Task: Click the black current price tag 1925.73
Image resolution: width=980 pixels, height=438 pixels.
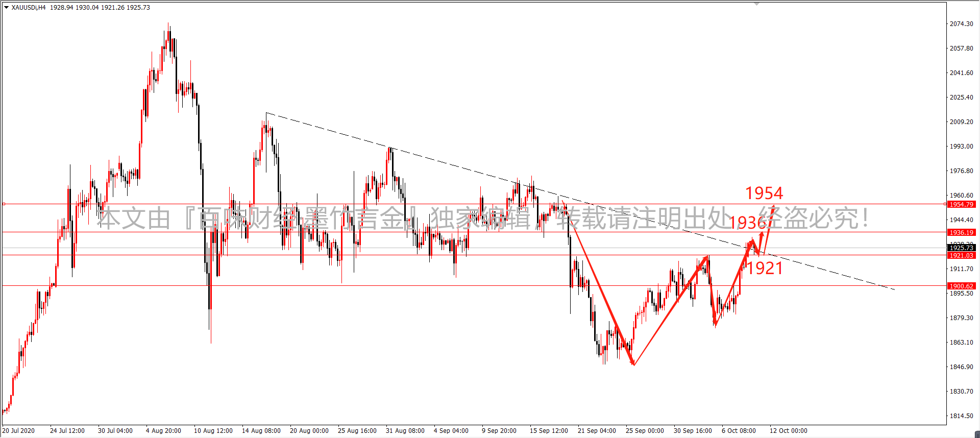Action: click(962, 248)
